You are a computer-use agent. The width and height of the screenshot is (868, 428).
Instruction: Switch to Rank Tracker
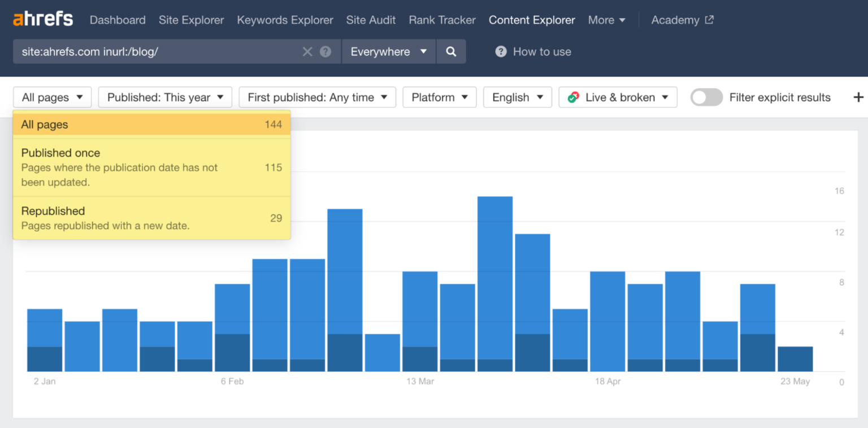tap(442, 20)
